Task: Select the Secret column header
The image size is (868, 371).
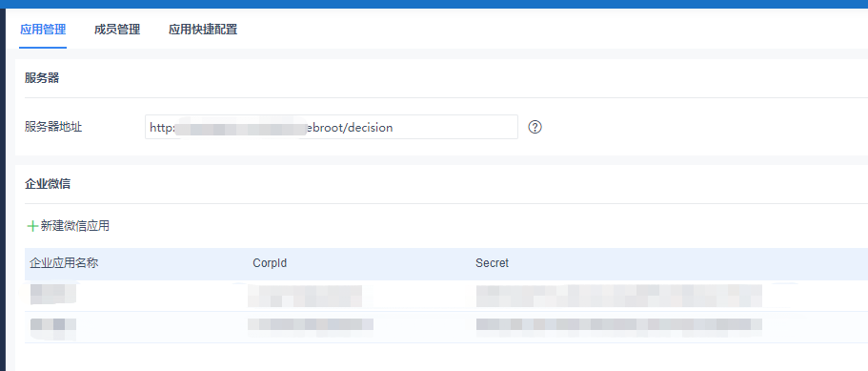Action: pos(492,263)
